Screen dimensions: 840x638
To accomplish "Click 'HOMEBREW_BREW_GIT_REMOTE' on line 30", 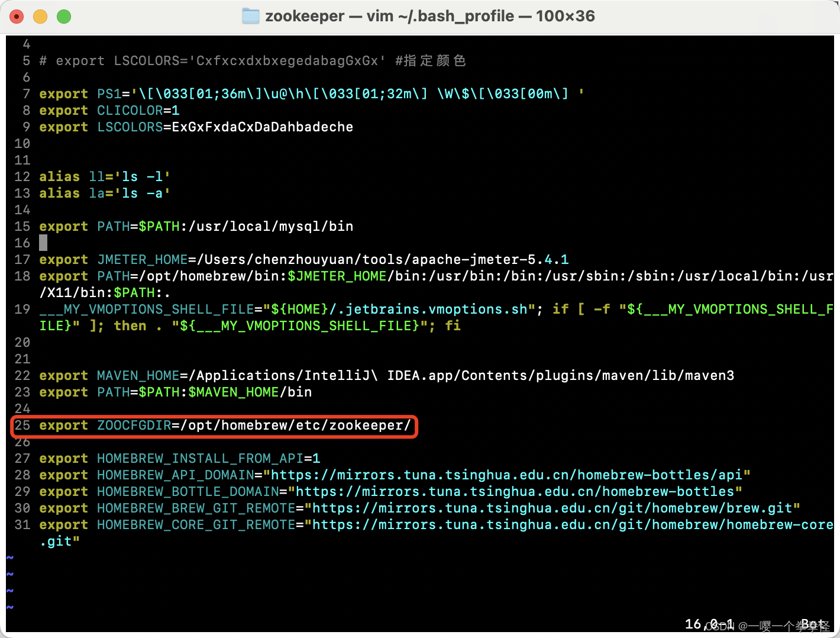I will (196, 508).
